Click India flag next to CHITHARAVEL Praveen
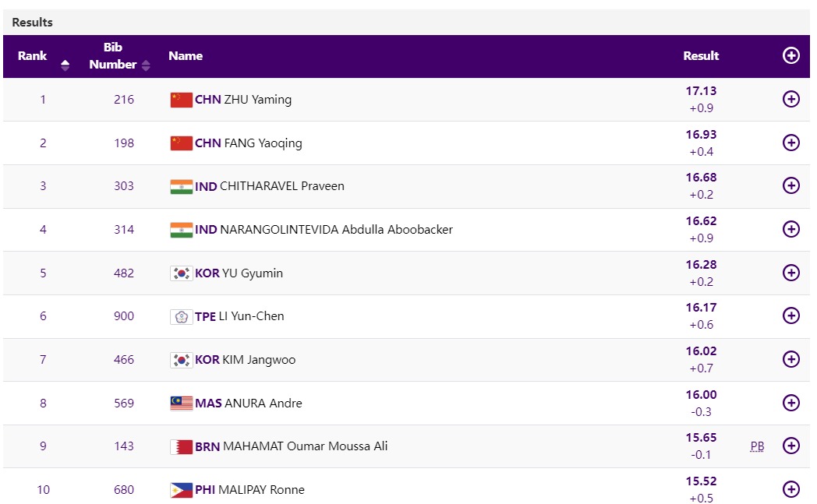Screen dimensions: 817x504 (x=181, y=186)
